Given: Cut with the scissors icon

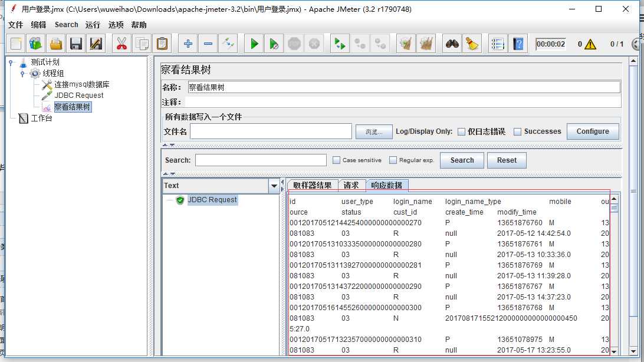Looking at the screenshot, I should (121, 44).
